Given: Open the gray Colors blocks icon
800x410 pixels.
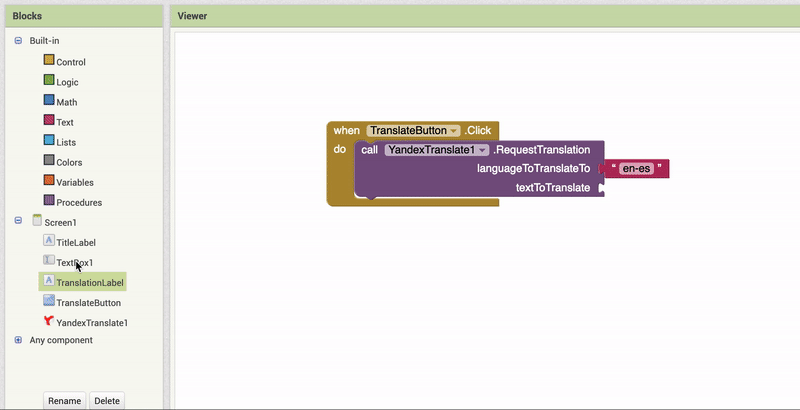Looking at the screenshot, I should 49,160.
